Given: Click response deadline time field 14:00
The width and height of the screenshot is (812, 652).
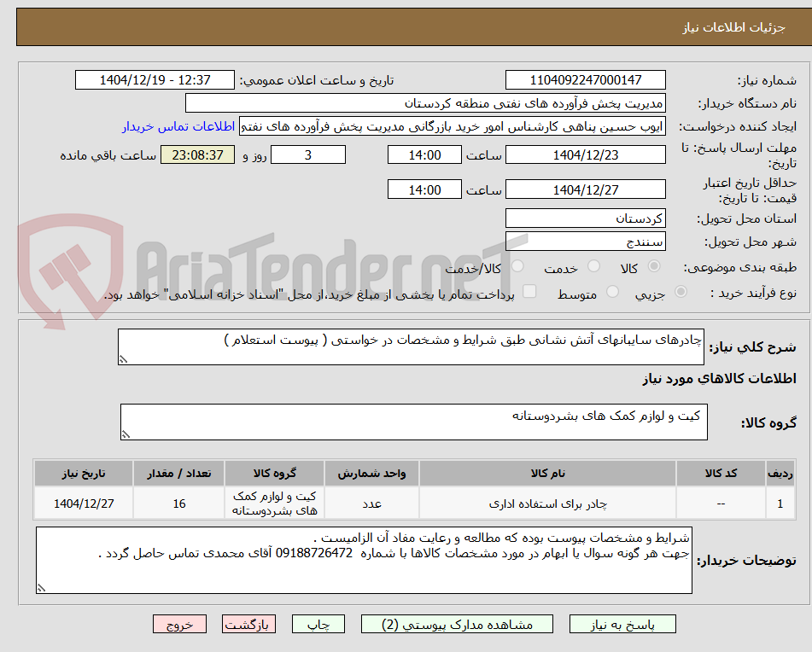Looking at the screenshot, I should click(x=424, y=154).
